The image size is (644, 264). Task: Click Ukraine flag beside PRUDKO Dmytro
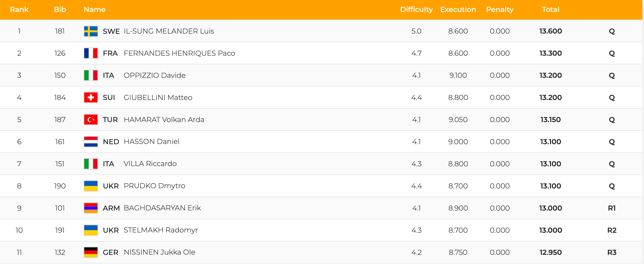[x=91, y=186]
